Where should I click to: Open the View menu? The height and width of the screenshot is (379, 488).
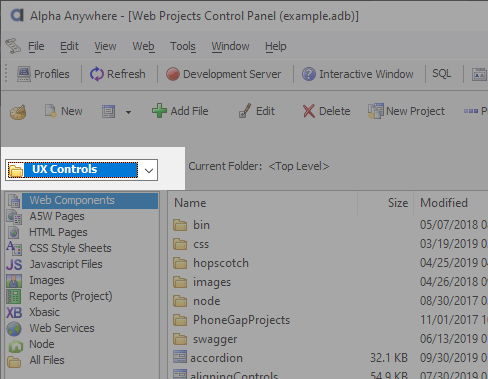tap(105, 46)
